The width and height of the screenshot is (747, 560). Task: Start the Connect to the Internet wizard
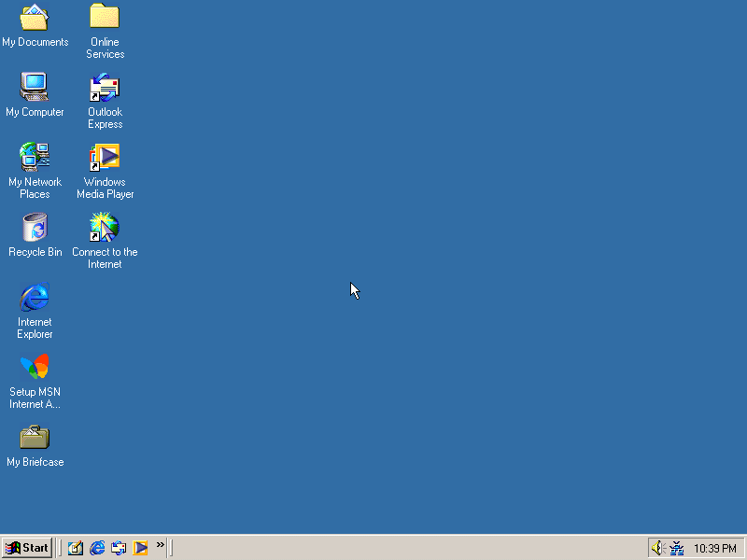point(104,225)
